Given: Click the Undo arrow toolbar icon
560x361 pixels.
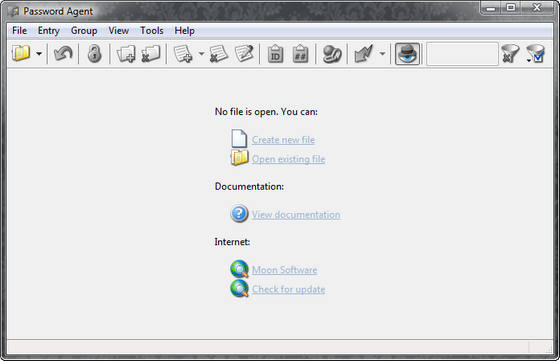Looking at the screenshot, I should tap(63, 54).
